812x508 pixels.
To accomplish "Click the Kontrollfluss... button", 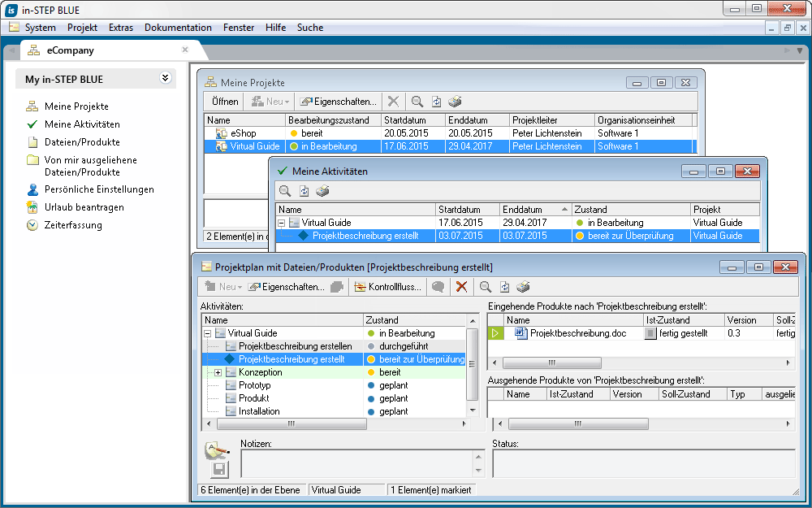I will pos(389,287).
